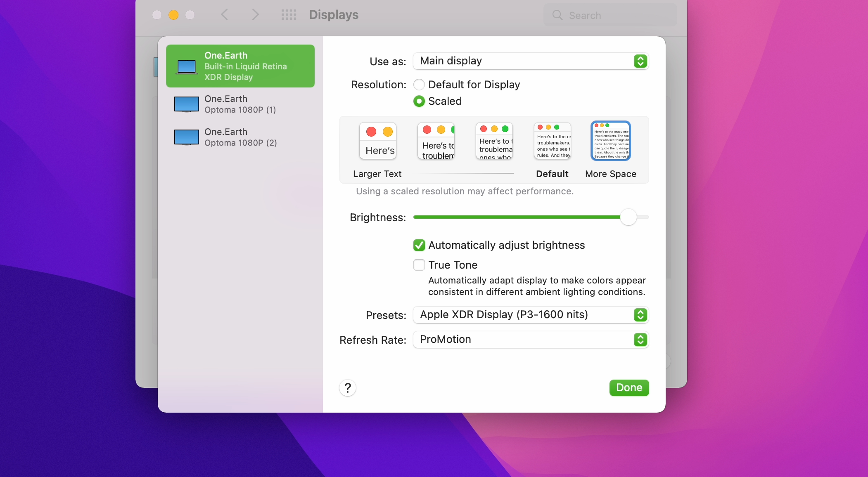Choose the Default resolution thumbnail
This screenshot has height=477, width=868.
tap(552, 141)
